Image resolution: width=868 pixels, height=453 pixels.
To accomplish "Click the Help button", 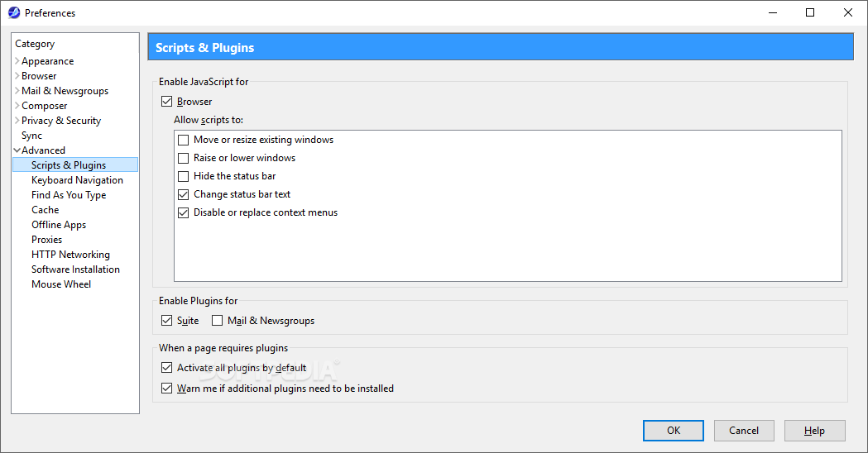I will 814,431.
